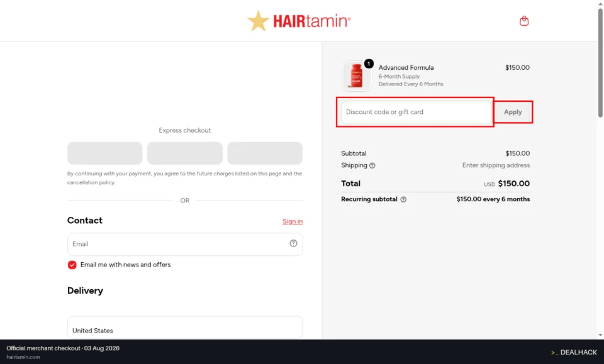Click the Subtotal label
Image resolution: width=604 pixels, height=364 pixels.
point(354,153)
